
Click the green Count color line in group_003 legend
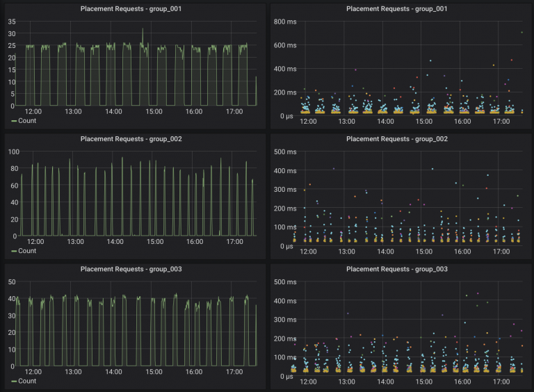click(14, 382)
